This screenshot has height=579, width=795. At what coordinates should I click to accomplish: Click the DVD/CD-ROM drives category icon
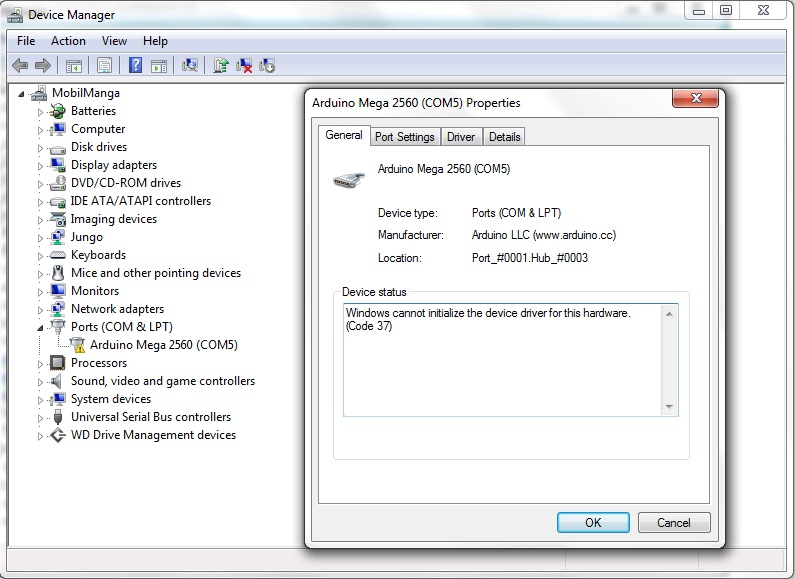pyautogui.click(x=58, y=183)
